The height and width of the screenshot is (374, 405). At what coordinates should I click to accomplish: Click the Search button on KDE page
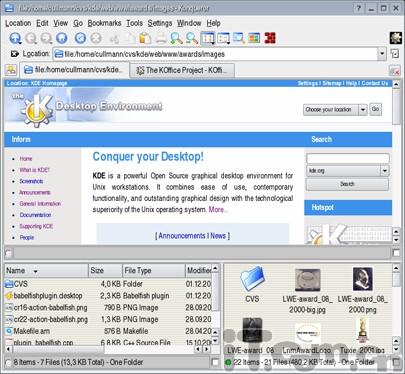pyautogui.click(x=347, y=184)
